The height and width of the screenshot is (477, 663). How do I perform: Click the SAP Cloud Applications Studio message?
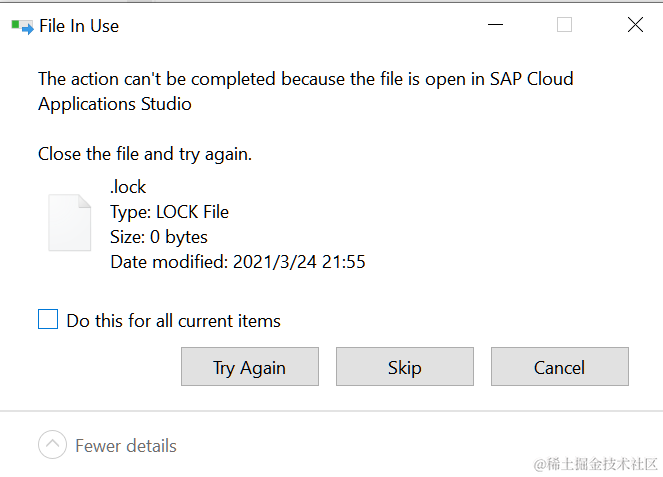click(x=305, y=90)
